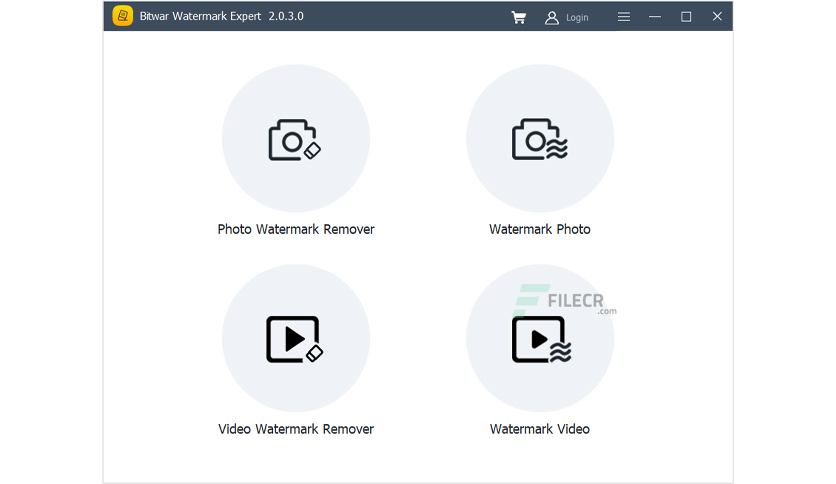Maximize the Bitwar window
Viewport: 836px width, 484px height.
pos(686,17)
